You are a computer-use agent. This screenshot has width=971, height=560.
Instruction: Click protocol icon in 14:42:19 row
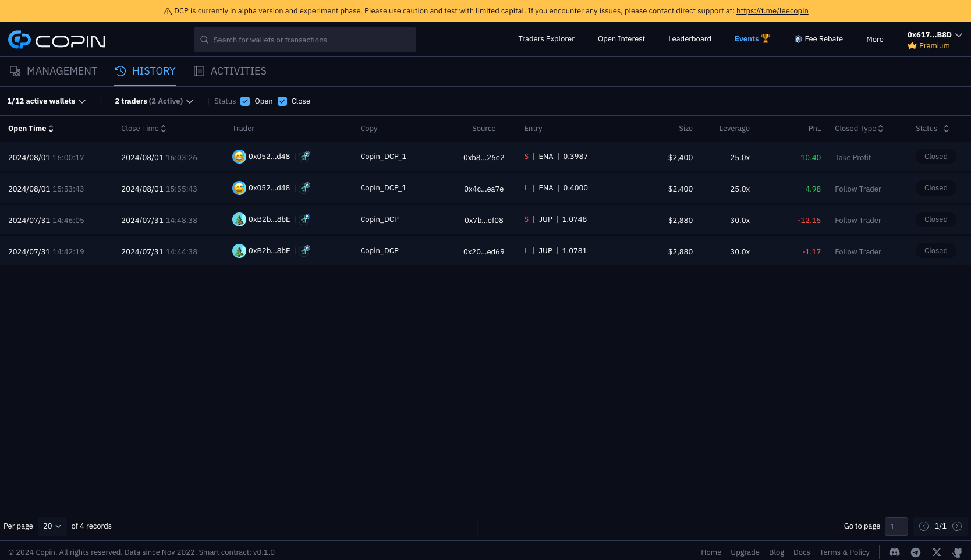(x=305, y=250)
